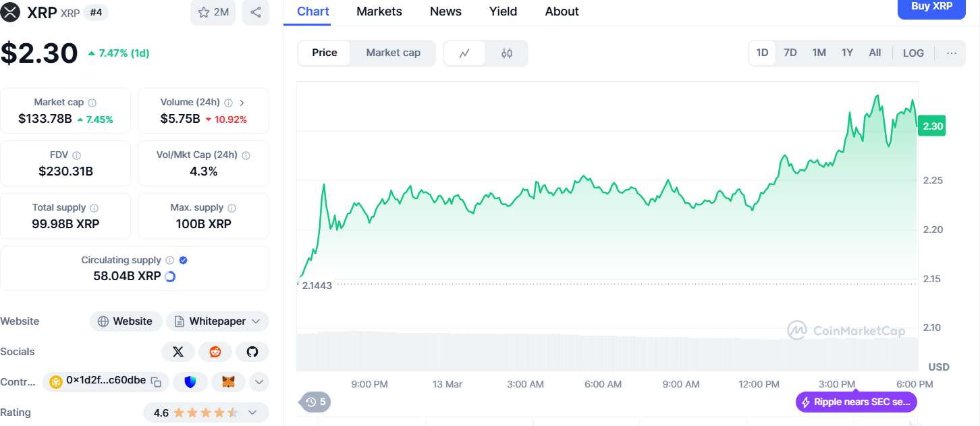
Task: Click the 2.1443 opening price label
Action: (x=317, y=286)
